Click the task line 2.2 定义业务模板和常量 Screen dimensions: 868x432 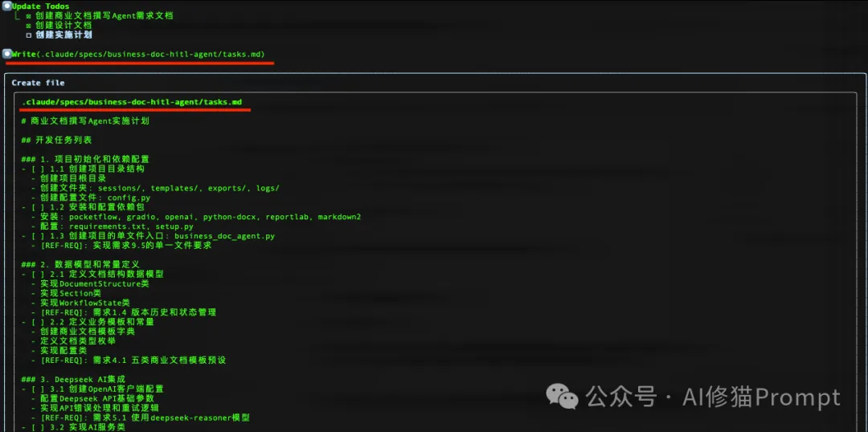[x=88, y=322]
